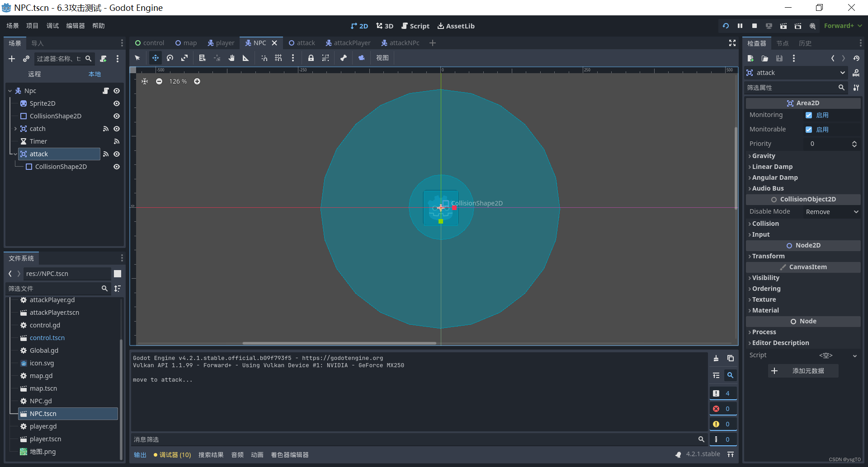
Task: Zoom in the viewport with the plus icon
Action: point(197,81)
